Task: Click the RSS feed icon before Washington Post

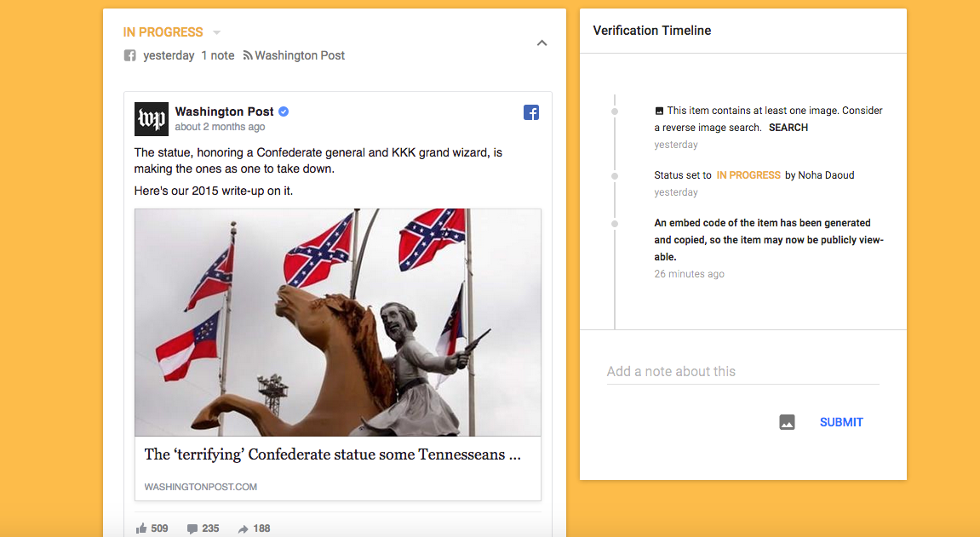Action: 248,55
